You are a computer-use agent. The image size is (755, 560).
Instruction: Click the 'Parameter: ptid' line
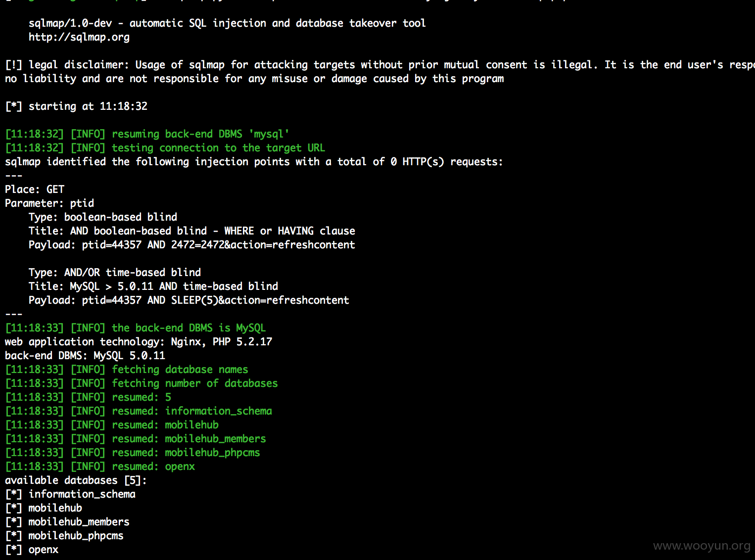click(x=49, y=203)
